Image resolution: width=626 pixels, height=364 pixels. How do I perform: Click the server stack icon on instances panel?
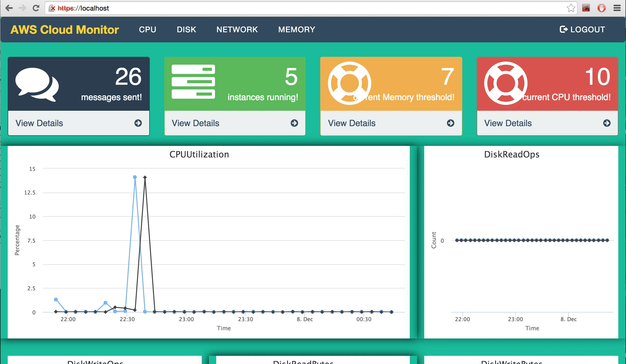click(193, 82)
